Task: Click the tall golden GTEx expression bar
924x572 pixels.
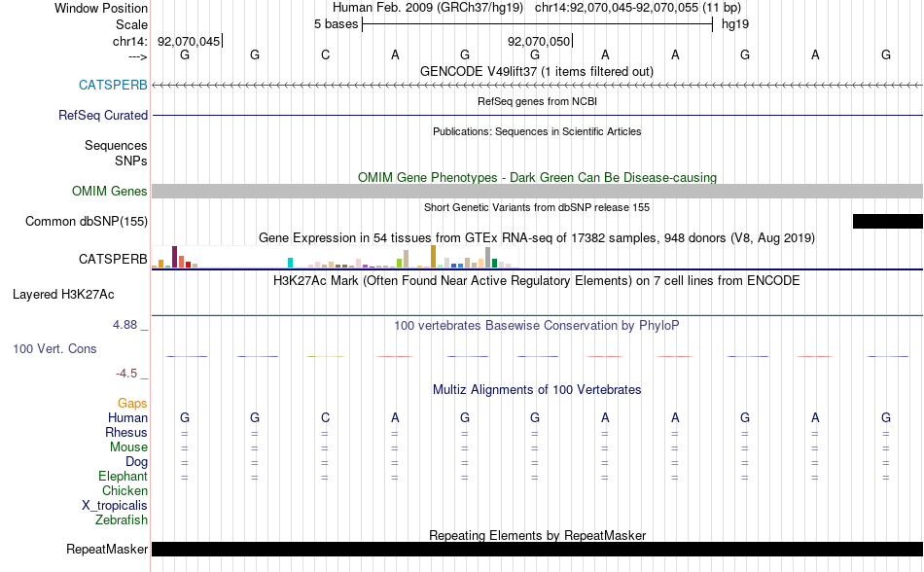Action: pyautogui.click(x=433, y=256)
